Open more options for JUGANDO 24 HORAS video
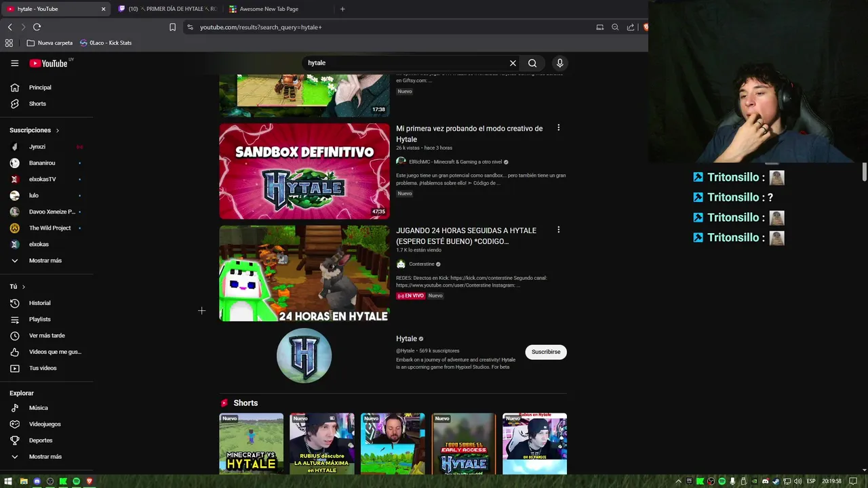 pyautogui.click(x=558, y=230)
